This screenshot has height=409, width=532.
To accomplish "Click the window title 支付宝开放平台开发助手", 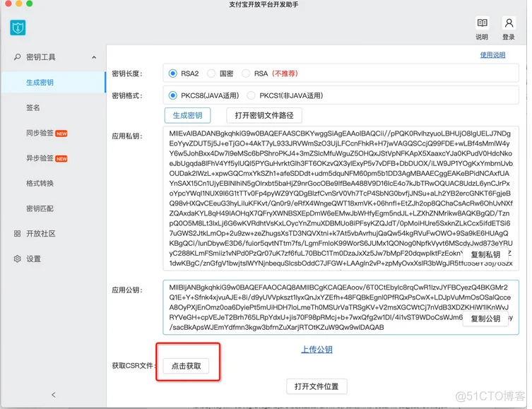I will pos(264,4).
